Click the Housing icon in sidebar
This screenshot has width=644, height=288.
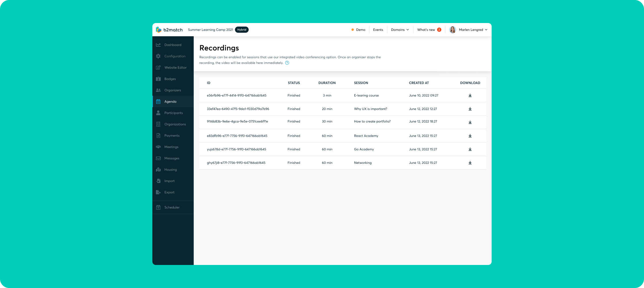click(x=158, y=170)
